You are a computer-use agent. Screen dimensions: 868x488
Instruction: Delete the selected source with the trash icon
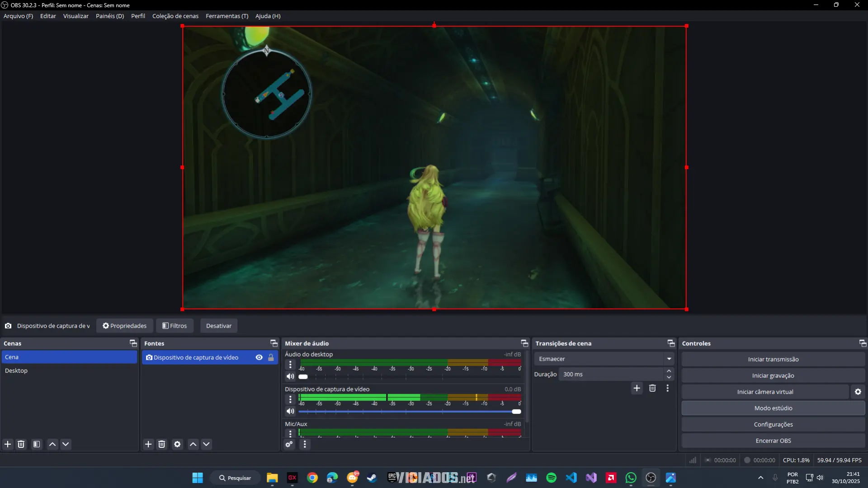(162, 444)
